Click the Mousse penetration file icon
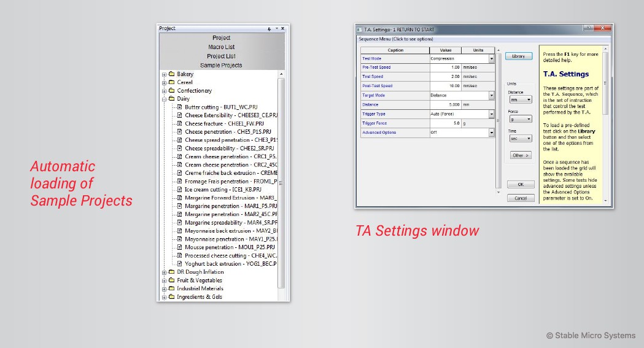 coord(179,247)
